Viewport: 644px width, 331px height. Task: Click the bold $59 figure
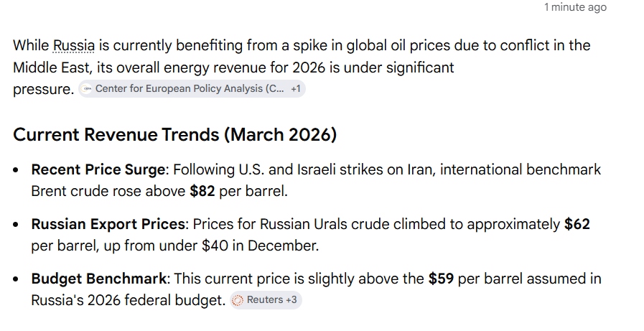coord(441,279)
